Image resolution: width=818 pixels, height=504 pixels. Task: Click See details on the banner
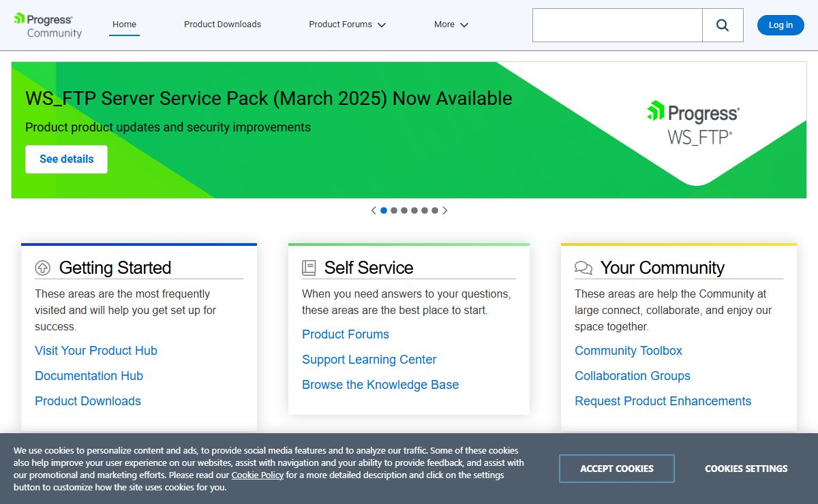tap(67, 159)
